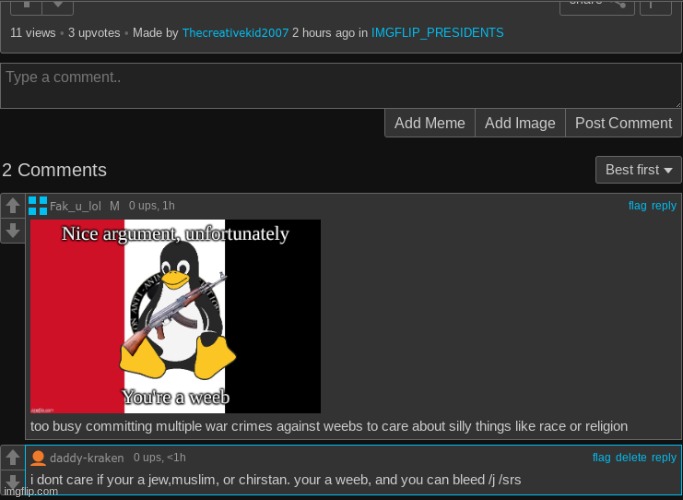Go to the IMGFLIP_PRESIDENTS stream
Viewport: 683px width, 500px height.
(x=437, y=33)
